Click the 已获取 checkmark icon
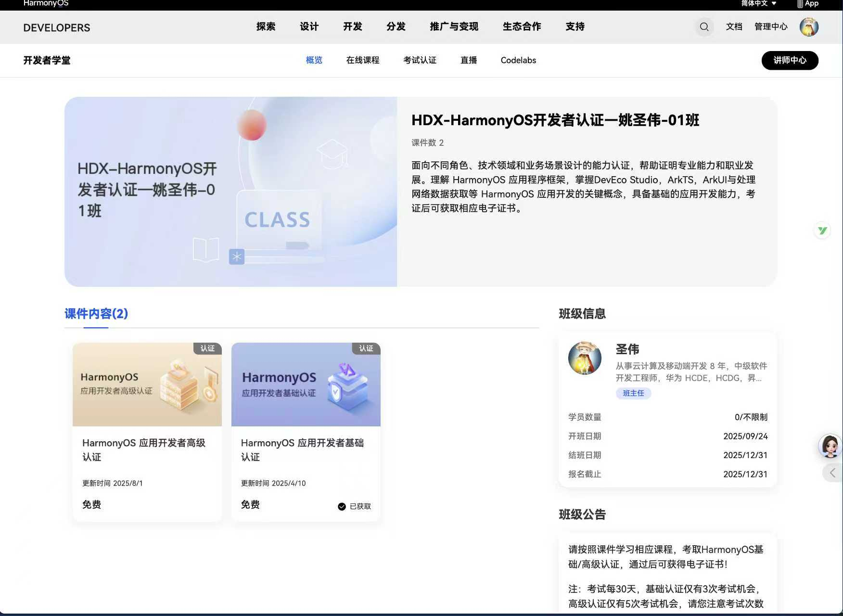The height and width of the screenshot is (616, 843). pyautogui.click(x=342, y=506)
